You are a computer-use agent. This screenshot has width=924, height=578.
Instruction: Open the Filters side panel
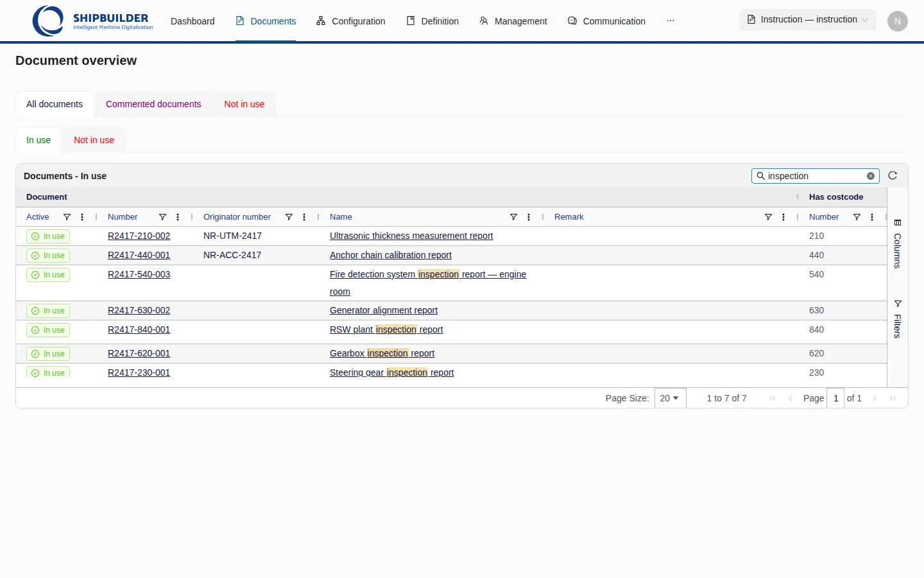click(x=898, y=319)
